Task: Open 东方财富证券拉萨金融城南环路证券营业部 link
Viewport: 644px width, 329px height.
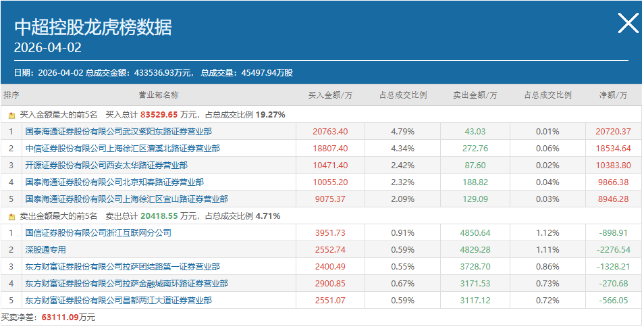Action: (126, 283)
